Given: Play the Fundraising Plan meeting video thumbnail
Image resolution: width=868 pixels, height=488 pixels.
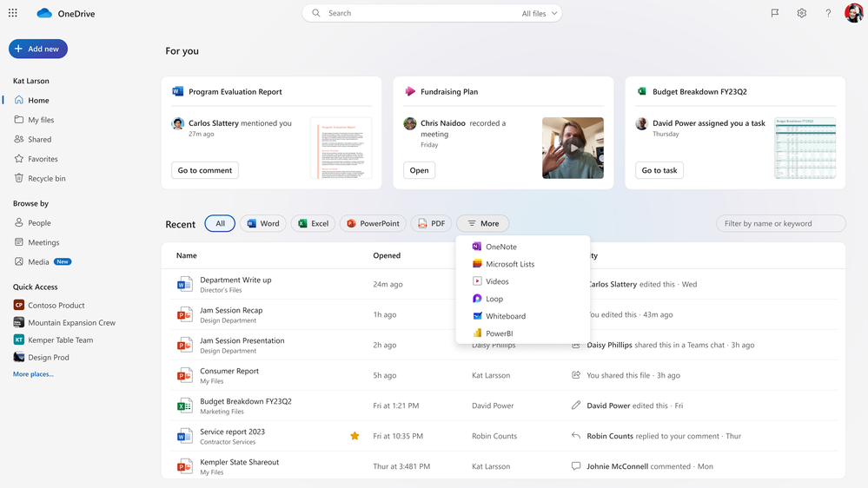Looking at the screenshot, I should [573, 148].
